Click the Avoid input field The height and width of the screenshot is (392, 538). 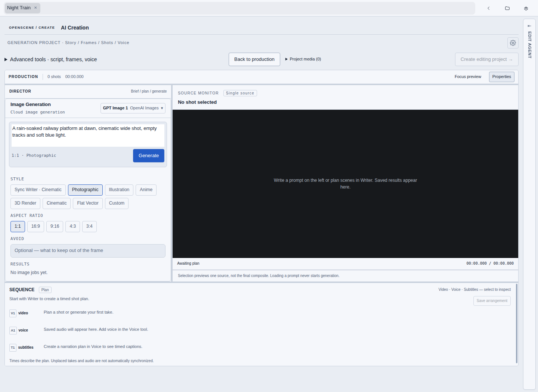pos(88,251)
